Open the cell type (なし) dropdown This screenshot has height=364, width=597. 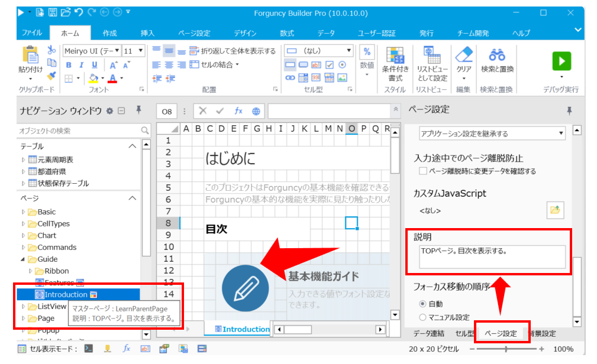pyautogui.click(x=348, y=51)
